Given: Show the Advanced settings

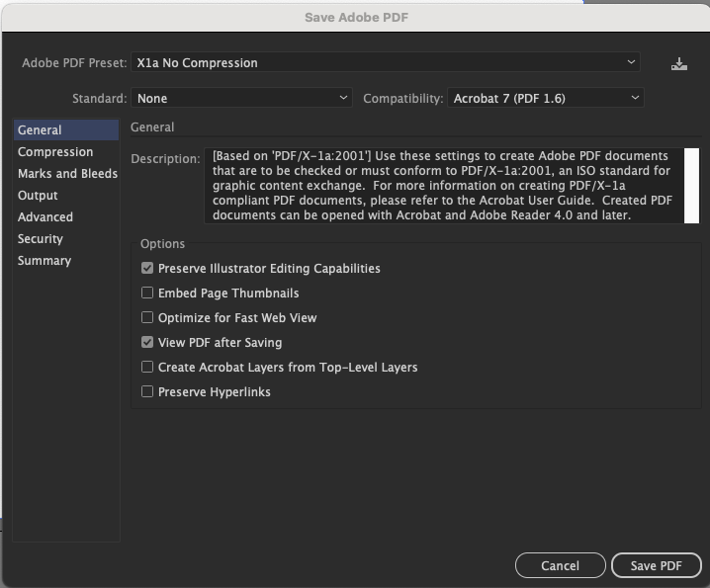Looking at the screenshot, I should coord(45,216).
